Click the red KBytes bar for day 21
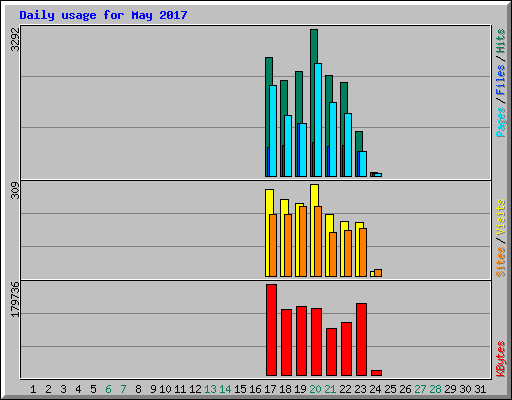The width and height of the screenshot is (512, 400). coord(331,352)
